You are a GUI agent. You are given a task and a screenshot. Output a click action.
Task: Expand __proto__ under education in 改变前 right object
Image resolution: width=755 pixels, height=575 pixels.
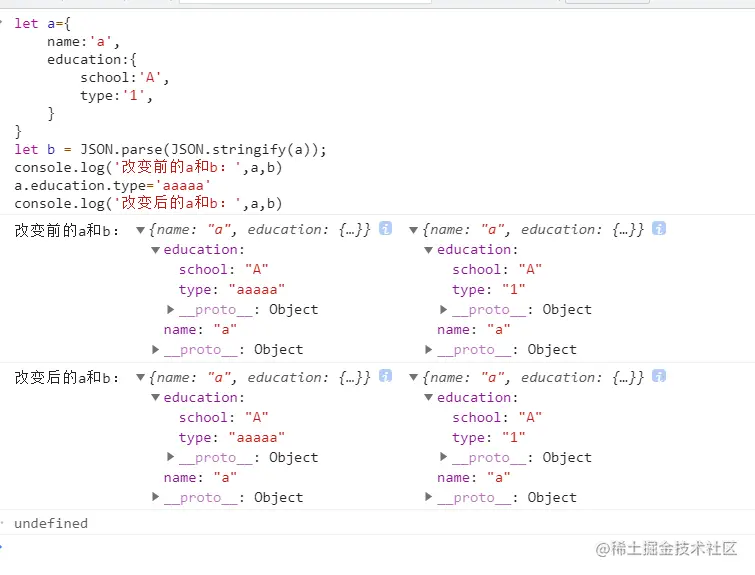(x=443, y=309)
